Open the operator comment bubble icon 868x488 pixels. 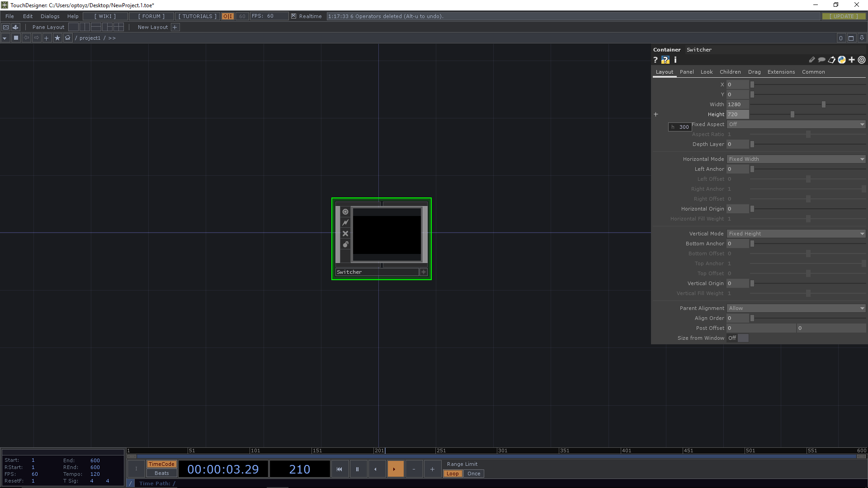click(x=821, y=60)
